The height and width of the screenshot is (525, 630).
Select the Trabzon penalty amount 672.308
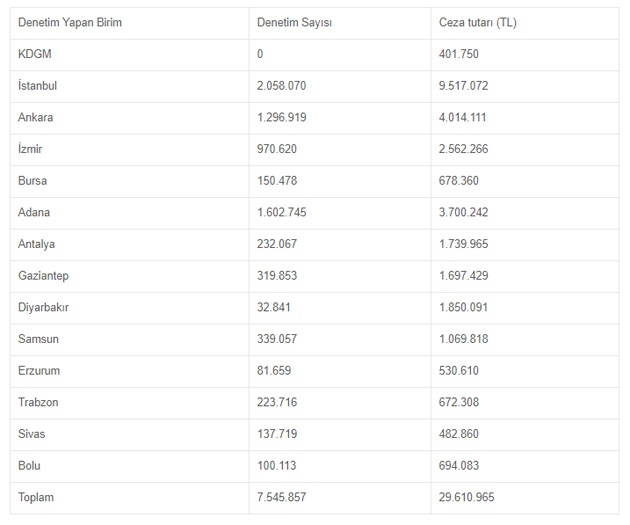coord(460,402)
